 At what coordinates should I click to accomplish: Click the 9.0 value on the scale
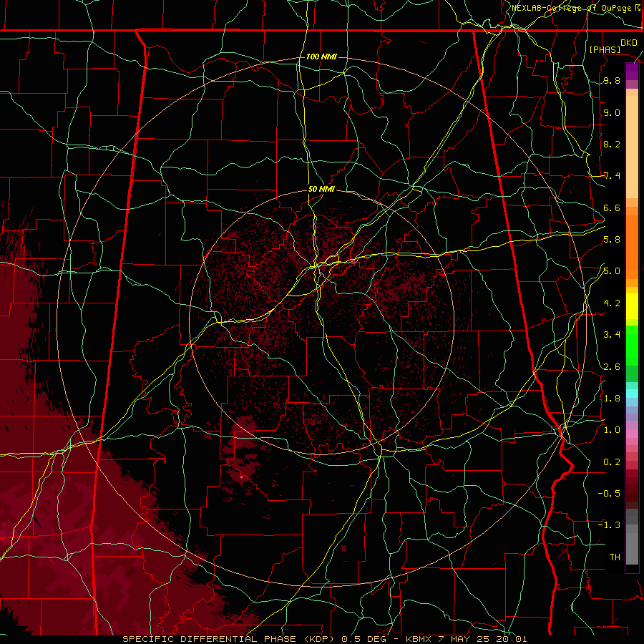click(x=612, y=112)
